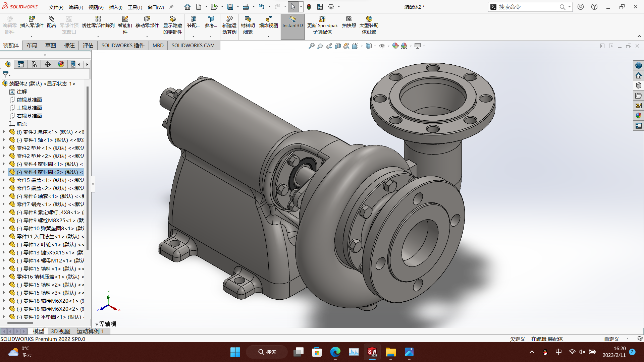This screenshot has width=644, height=362.
Task: Click the user login account icon
Action: click(x=581, y=7)
